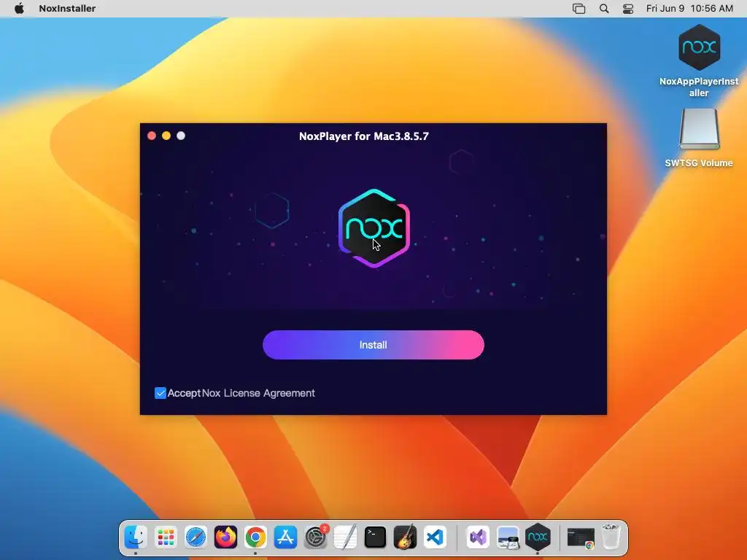Click the date and time in menu bar

click(689, 8)
